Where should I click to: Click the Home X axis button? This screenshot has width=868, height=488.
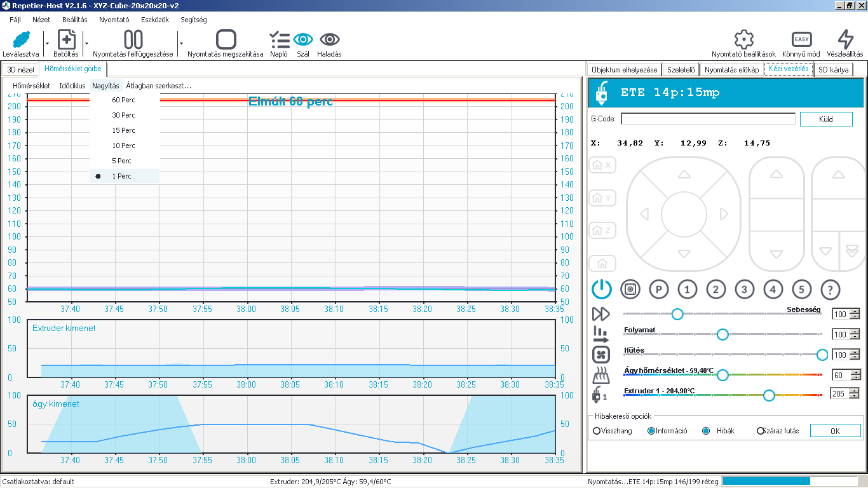point(602,165)
